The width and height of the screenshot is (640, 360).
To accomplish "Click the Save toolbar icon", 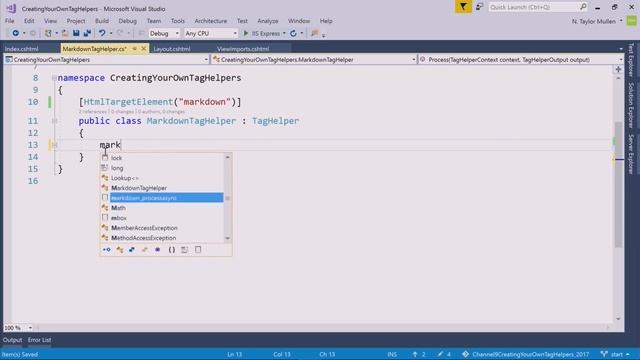I will click(x=76, y=33).
